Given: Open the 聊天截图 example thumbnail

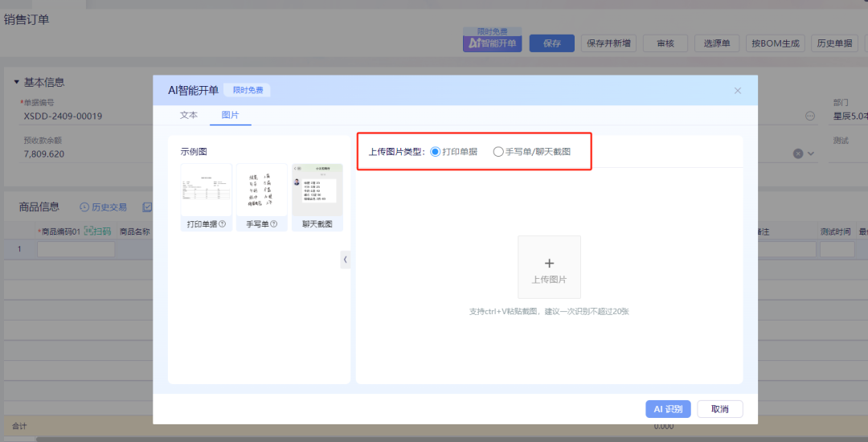Looking at the screenshot, I should [317, 190].
